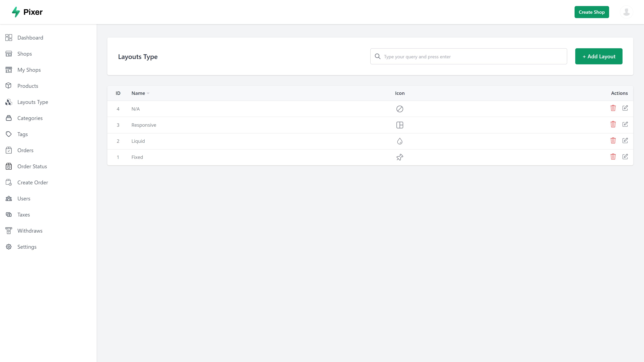Click the Products box icon
The height and width of the screenshot is (362, 644).
9,86
